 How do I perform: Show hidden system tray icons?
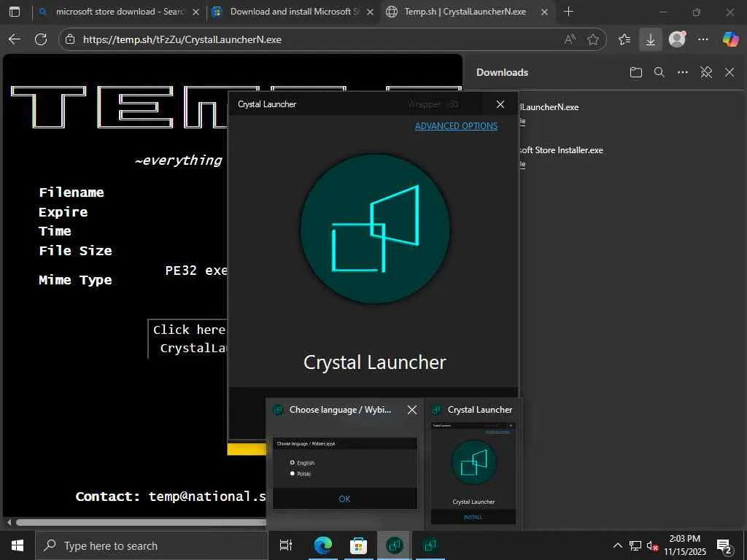617,545
